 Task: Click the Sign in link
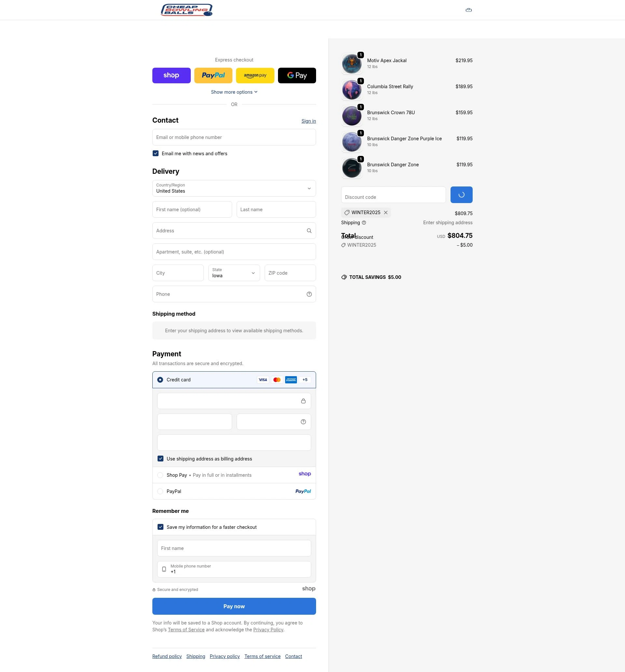[309, 121]
